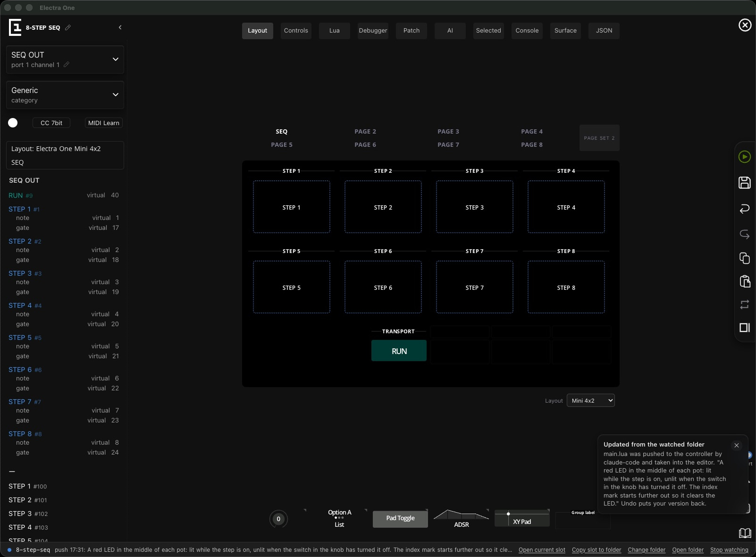Click the white color circle
This screenshot has height=557, width=756.
[13, 123]
